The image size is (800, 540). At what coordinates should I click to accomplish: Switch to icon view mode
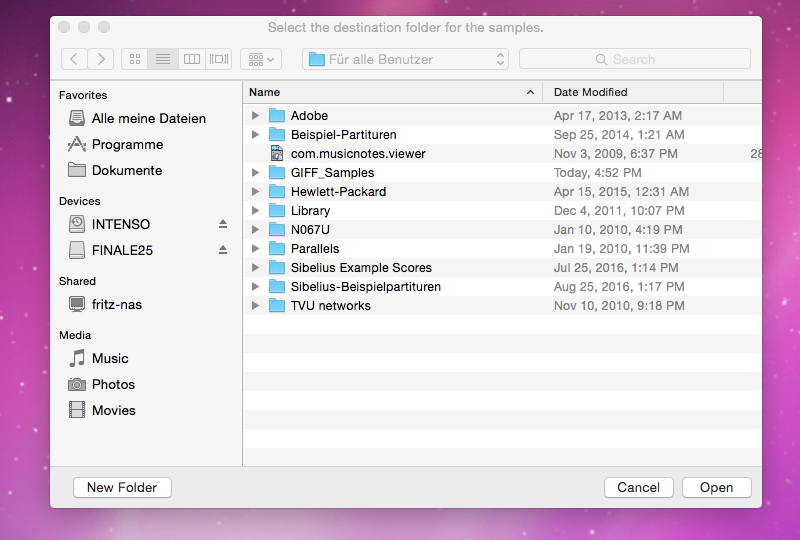pyautogui.click(x=135, y=59)
